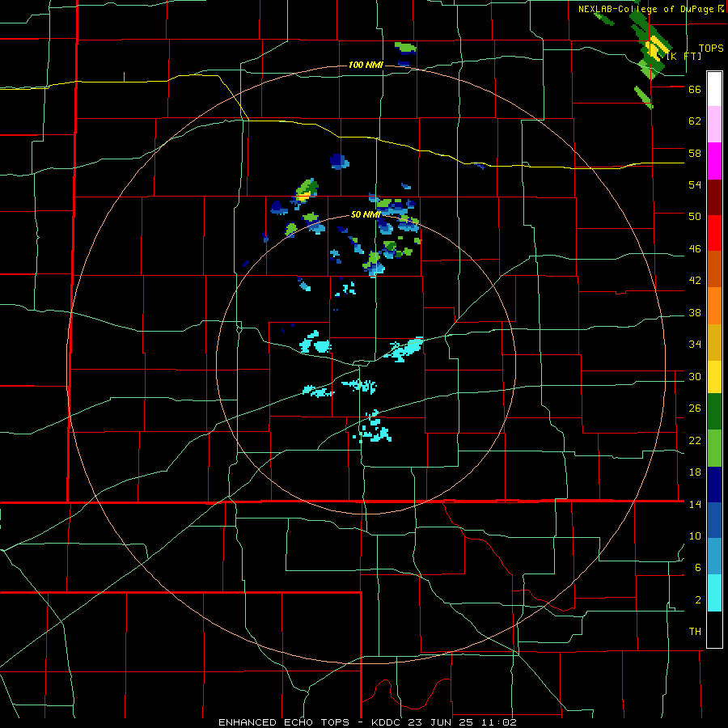
Task: Click the yellow legend swatch
Action: pos(714,377)
